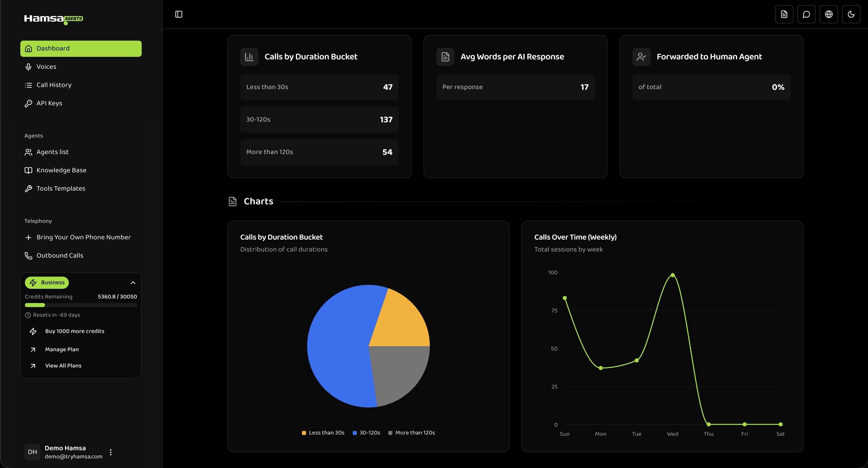868x468 pixels.
Task: Toggle '30-120s' legend entry
Action: pos(366,433)
